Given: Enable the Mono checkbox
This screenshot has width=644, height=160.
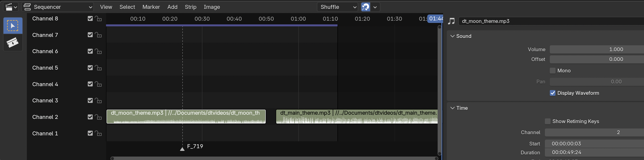Looking at the screenshot, I should pos(553,71).
